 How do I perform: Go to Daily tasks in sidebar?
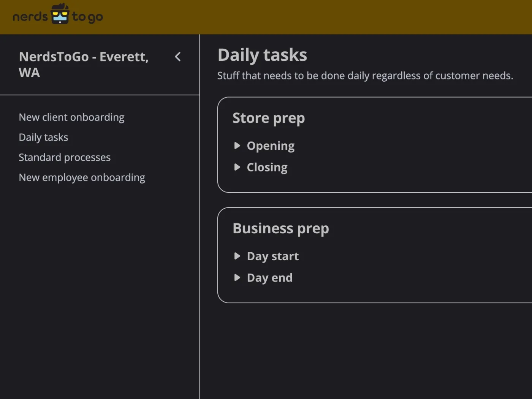click(x=43, y=137)
